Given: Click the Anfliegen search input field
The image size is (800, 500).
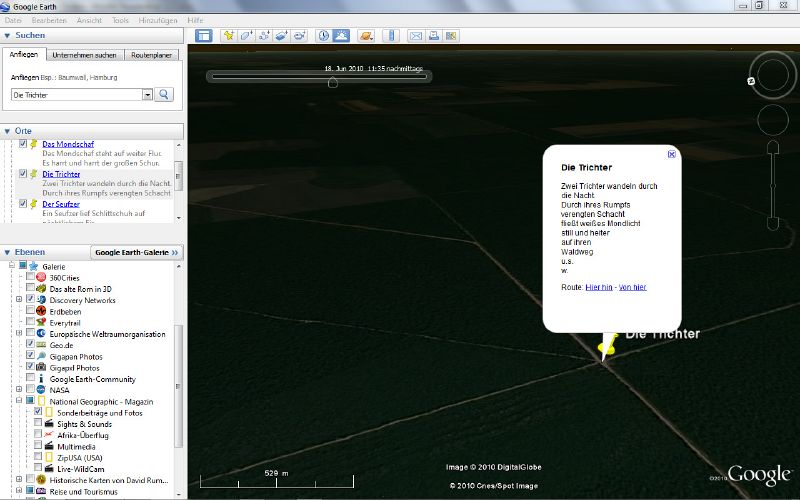Looking at the screenshot, I should tap(77, 95).
